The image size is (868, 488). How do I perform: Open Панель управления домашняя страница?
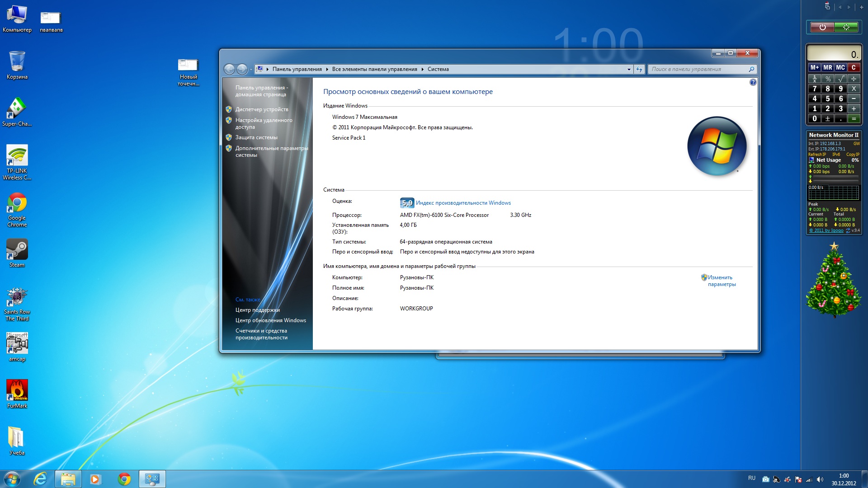click(x=261, y=91)
